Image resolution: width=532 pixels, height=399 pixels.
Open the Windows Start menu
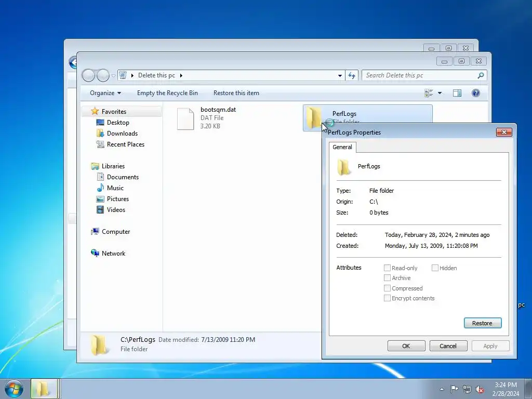[14, 389]
